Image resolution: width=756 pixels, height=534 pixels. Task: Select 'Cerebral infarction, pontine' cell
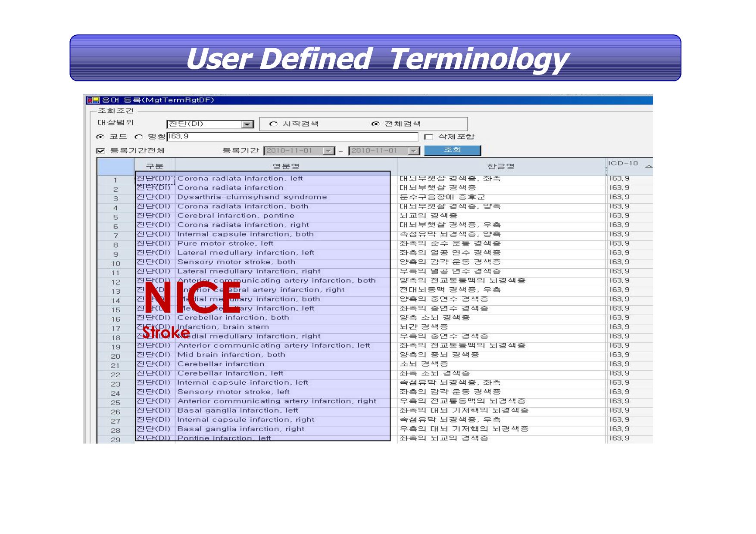click(x=286, y=216)
